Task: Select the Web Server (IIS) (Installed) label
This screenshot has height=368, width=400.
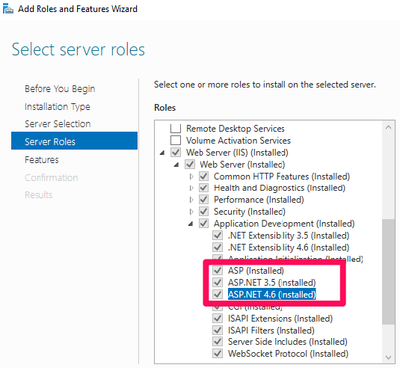Action: [x=237, y=152]
